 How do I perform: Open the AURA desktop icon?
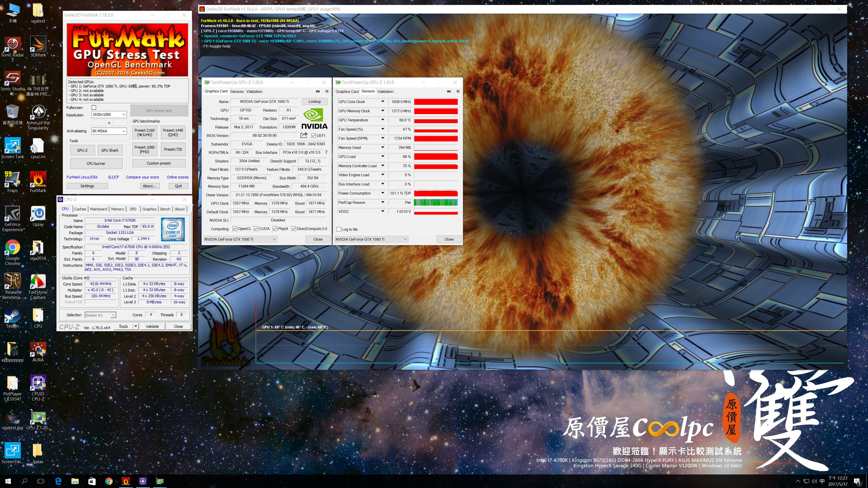point(38,352)
